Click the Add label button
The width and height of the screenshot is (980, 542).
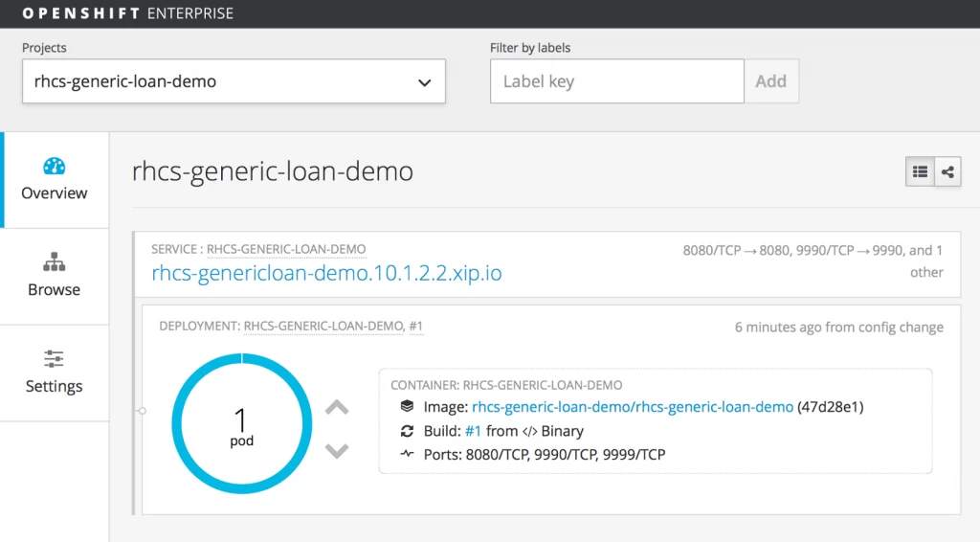pyautogui.click(x=770, y=81)
